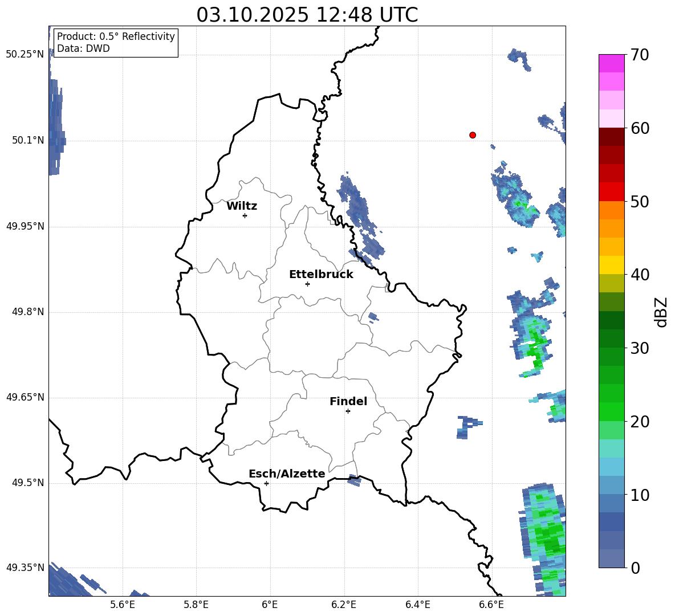
Task: Click the 0 colorbar tick label
Action: (x=635, y=568)
